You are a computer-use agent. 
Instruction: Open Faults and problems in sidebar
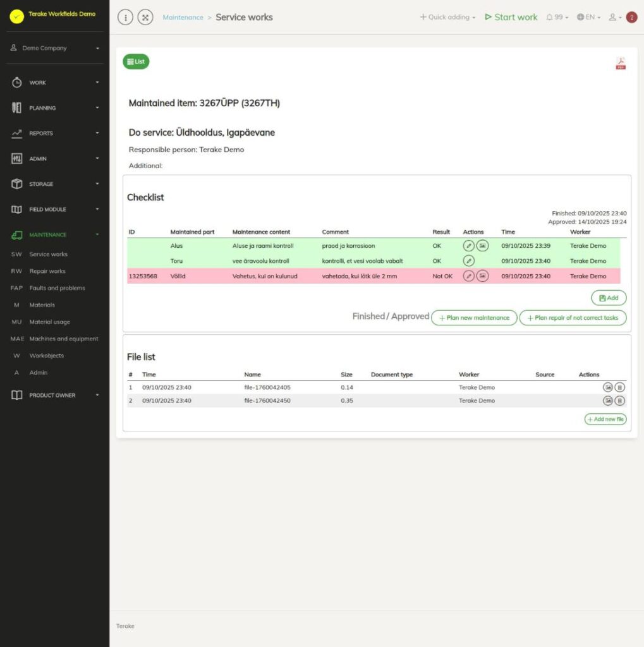coord(58,288)
